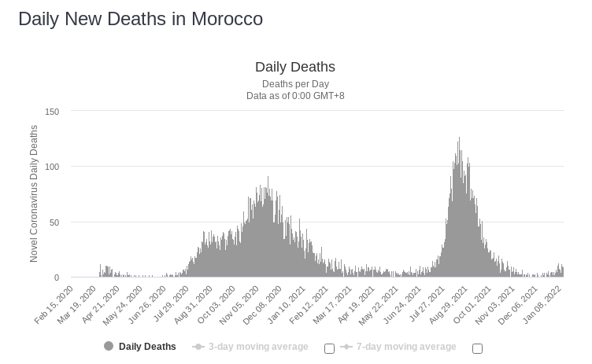Click the 3-day moving average line marker

[x=198, y=347]
